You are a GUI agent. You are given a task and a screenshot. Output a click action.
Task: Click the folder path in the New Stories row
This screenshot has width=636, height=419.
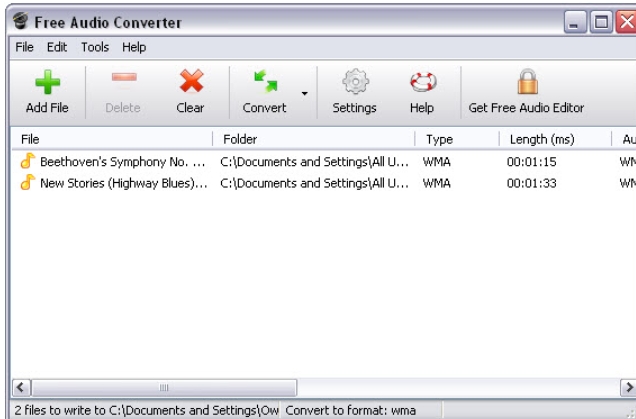point(314,183)
